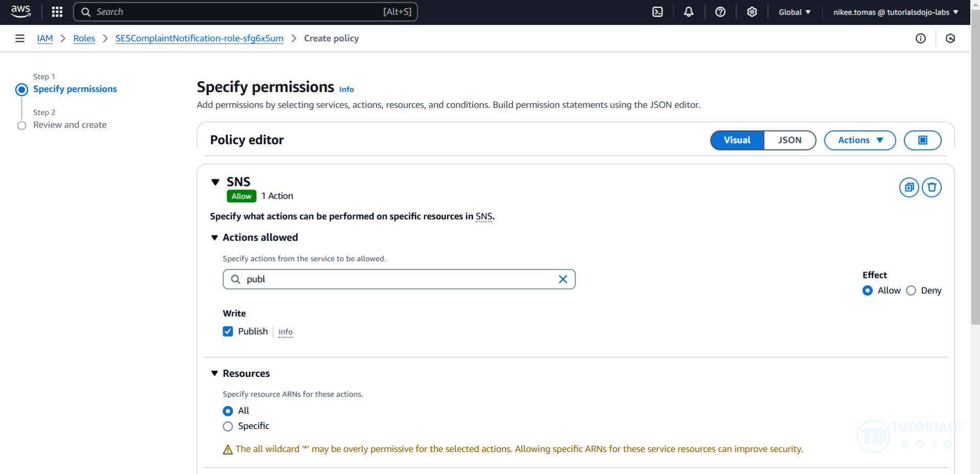Open the info panel icon
The width and height of the screenshot is (980, 474).
click(x=920, y=38)
